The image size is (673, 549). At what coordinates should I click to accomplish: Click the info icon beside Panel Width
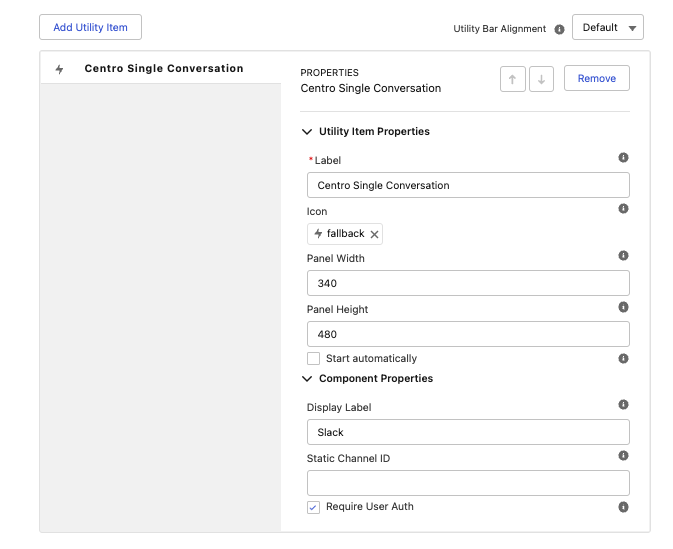623,256
